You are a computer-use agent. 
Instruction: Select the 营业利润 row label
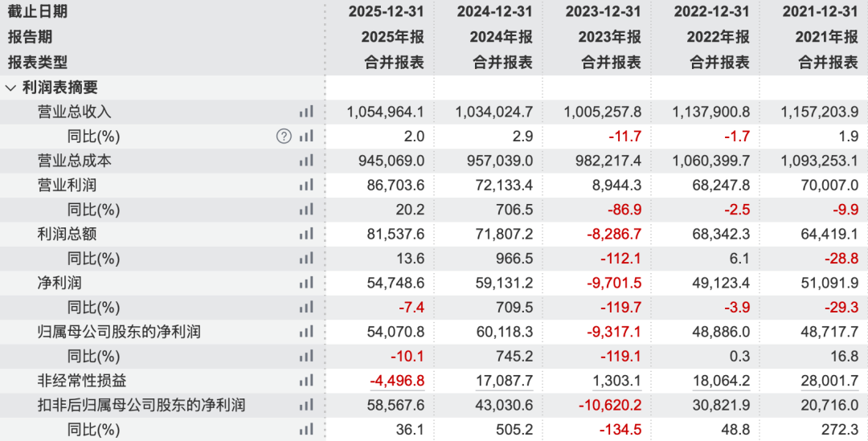[67, 185]
